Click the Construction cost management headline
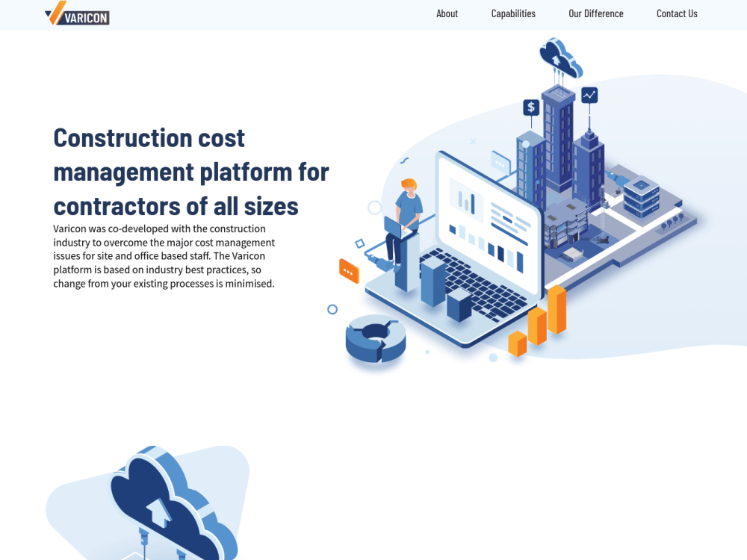 [x=191, y=172]
